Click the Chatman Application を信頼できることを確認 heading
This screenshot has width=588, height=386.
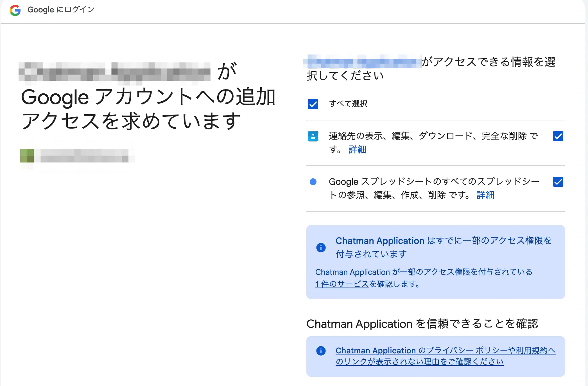422,324
